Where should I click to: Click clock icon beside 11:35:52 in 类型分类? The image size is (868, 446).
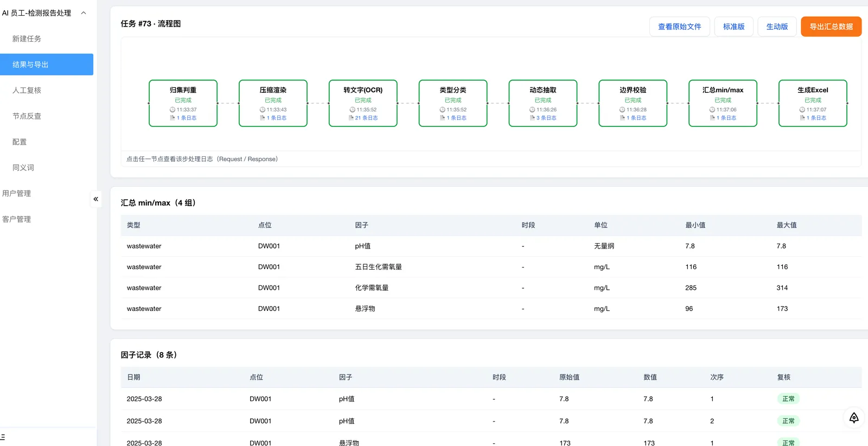[442, 110]
